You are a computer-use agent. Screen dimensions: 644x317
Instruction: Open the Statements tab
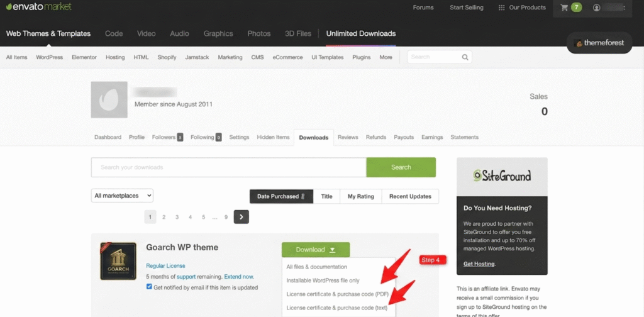[465, 137]
